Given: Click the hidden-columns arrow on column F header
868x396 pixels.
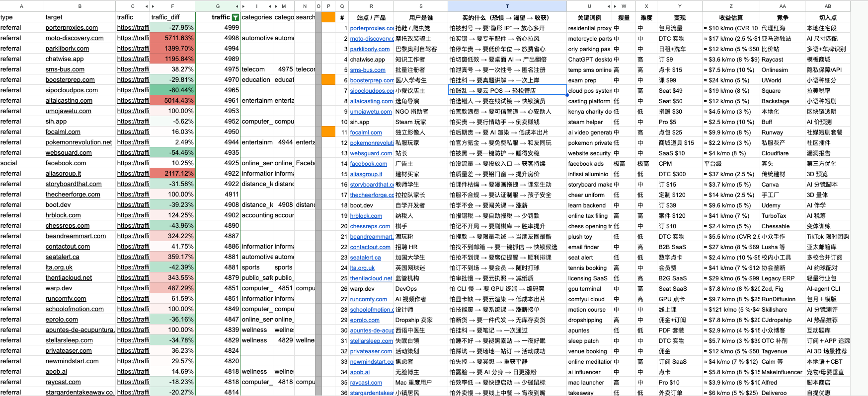Looking at the screenshot, I should [x=153, y=6].
